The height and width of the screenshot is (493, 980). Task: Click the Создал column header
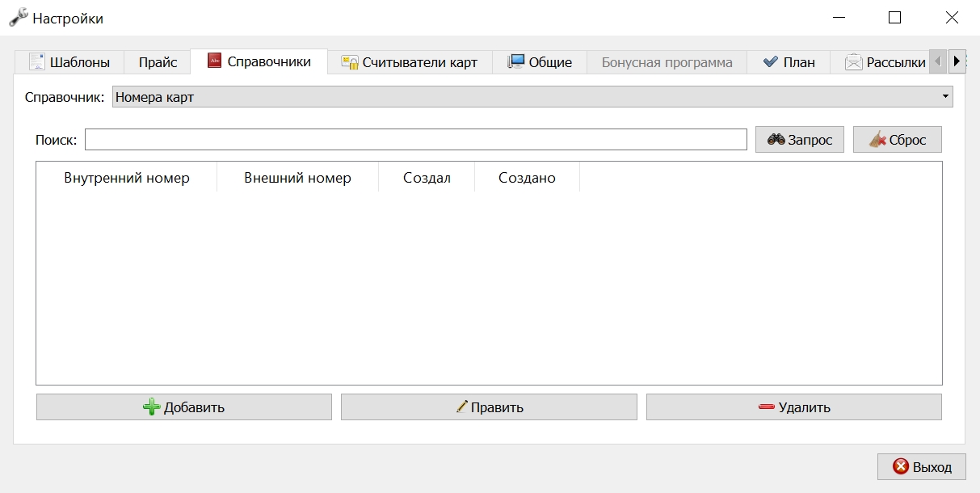427,178
